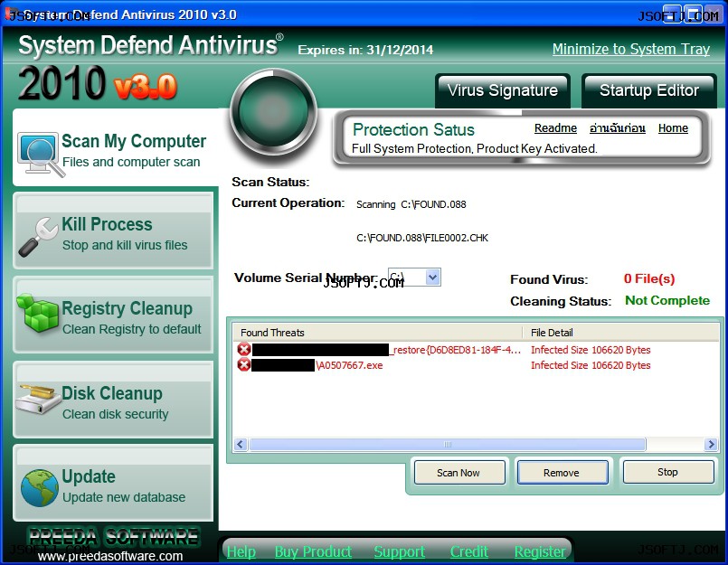Click the Full System Protection status message
Viewport: 728px width, 565px height.
pyautogui.click(x=475, y=148)
